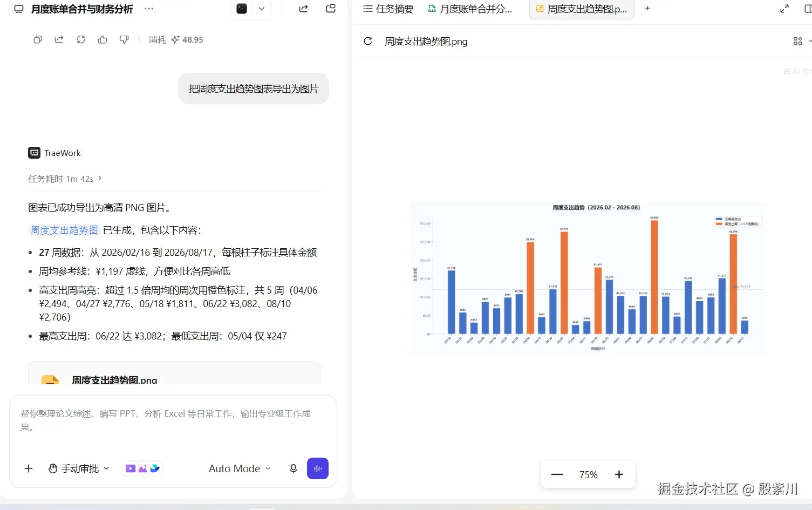Open the three-dot menu next to the conversation title

(x=149, y=9)
